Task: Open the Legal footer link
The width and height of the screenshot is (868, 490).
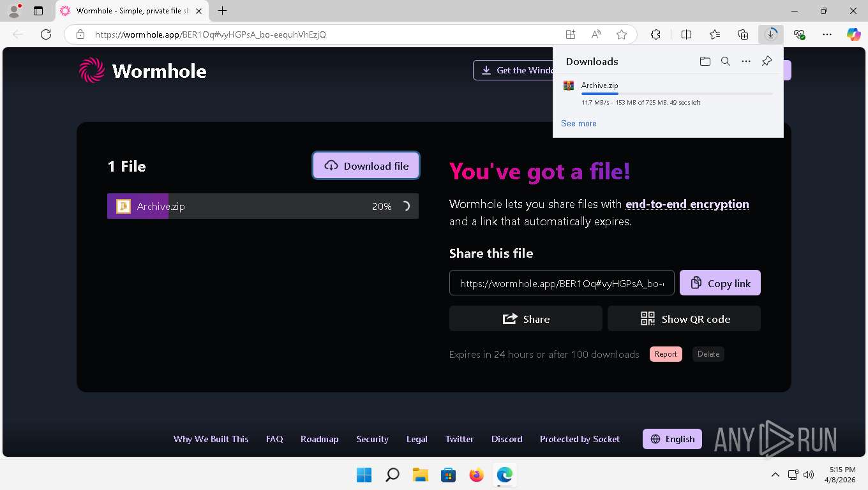Action: point(417,439)
